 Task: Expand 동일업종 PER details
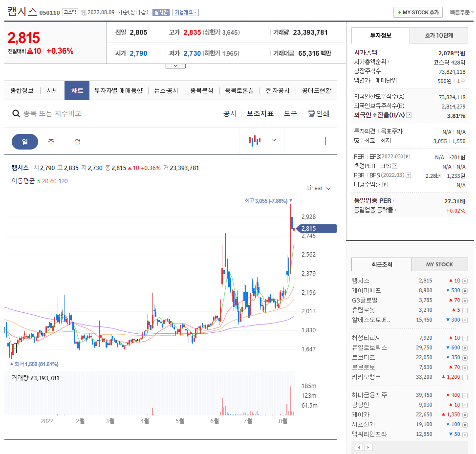tap(393, 200)
